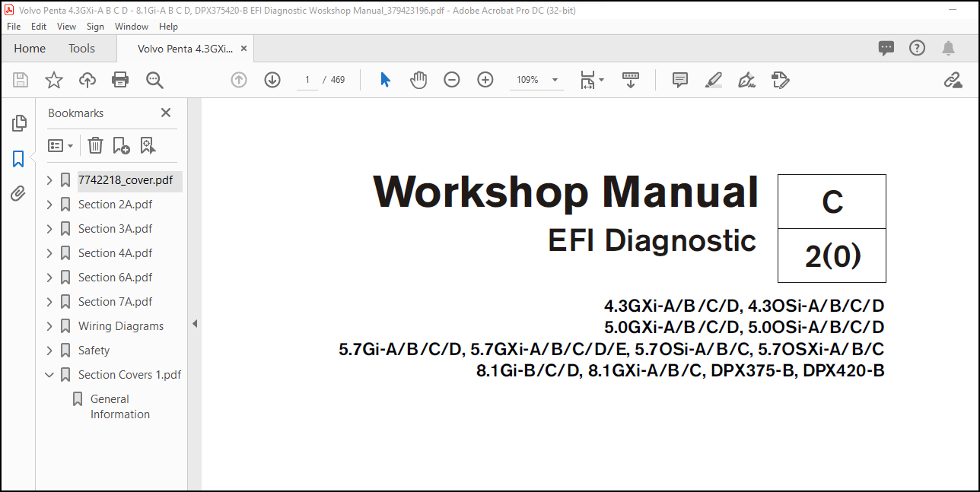980x492 pixels.
Task: Open the bookmarks options dropdown
Action: tap(61, 145)
